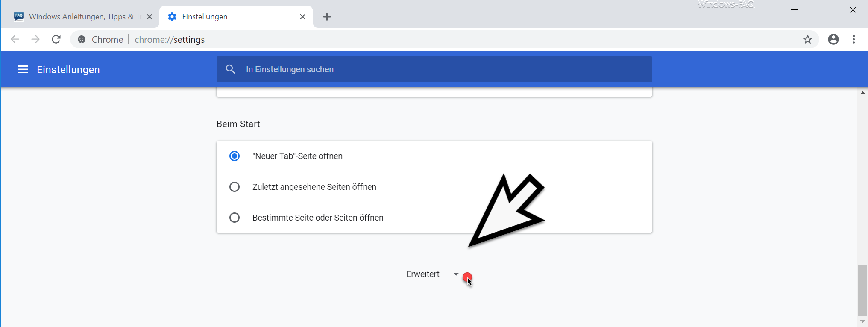Screen dimensions: 868x327
Task: Click the settings page scrollbar thumb
Action: (x=862, y=290)
